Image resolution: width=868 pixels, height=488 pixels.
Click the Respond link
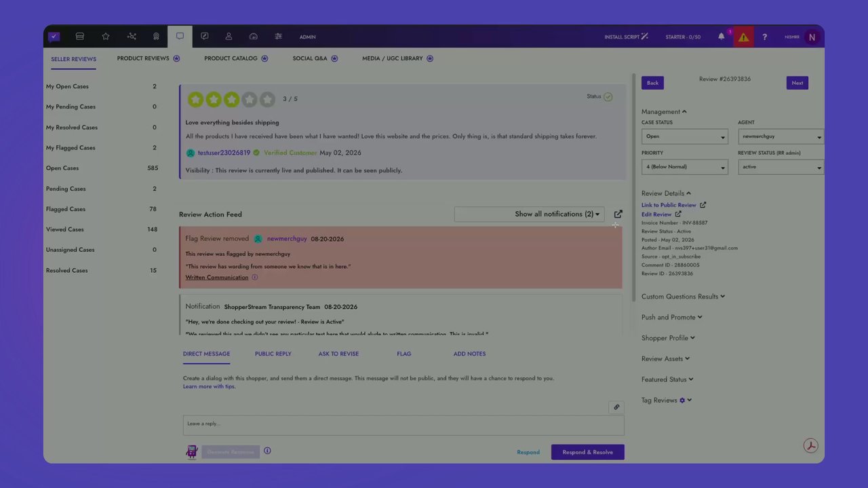click(528, 452)
